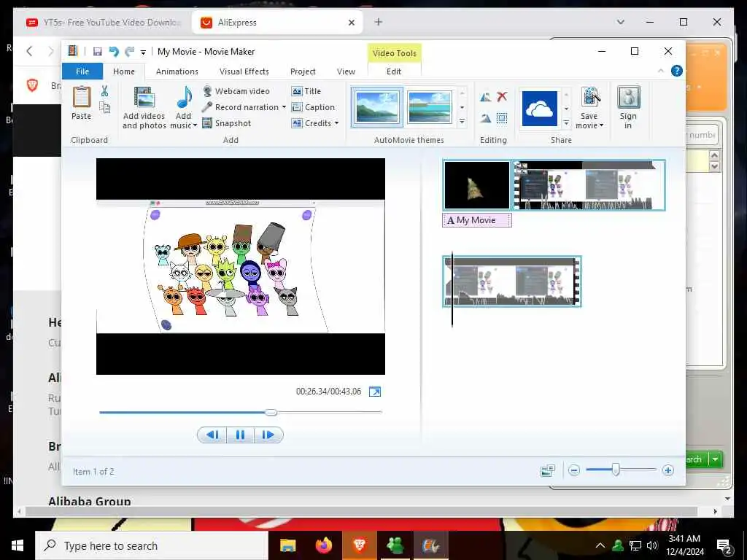Open the Video Tools Edit tab

tap(394, 71)
